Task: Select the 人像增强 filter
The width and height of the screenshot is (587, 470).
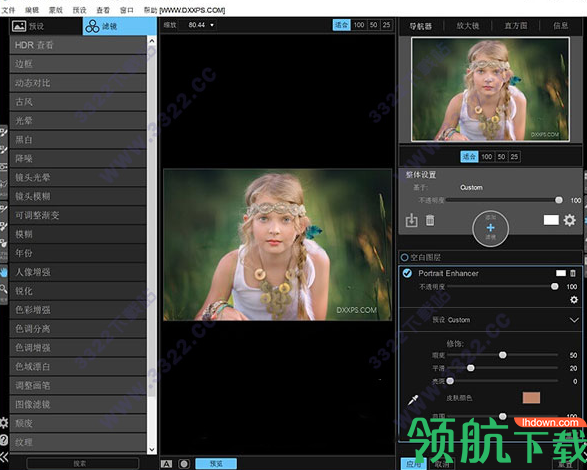Action: click(78, 272)
